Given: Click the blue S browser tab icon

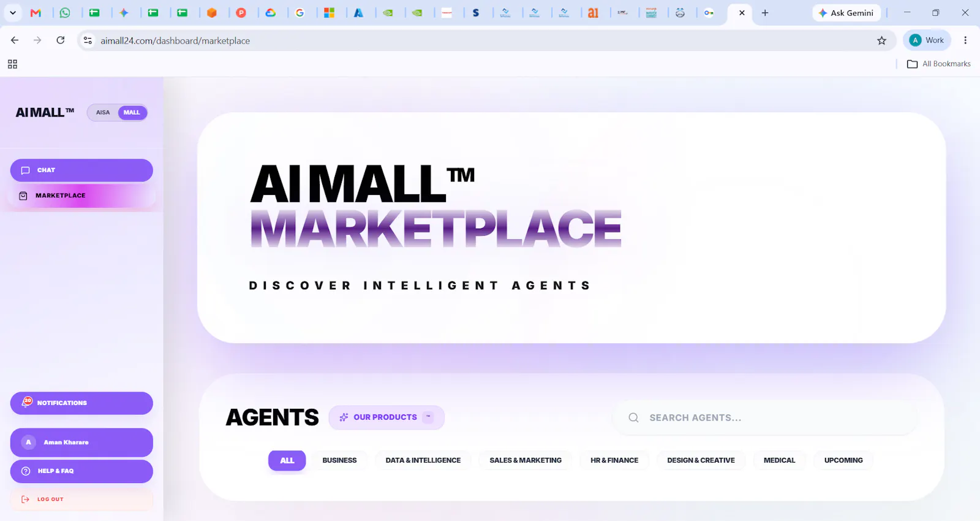Looking at the screenshot, I should (x=476, y=13).
